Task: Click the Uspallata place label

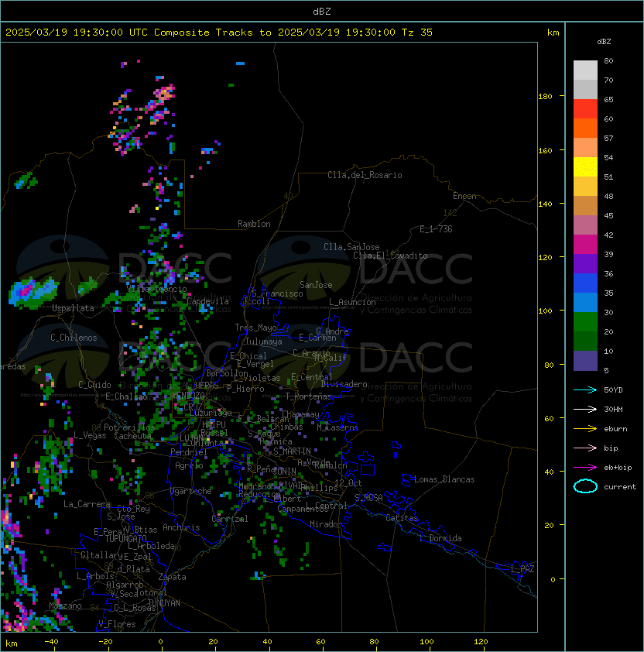Action: click(x=73, y=308)
